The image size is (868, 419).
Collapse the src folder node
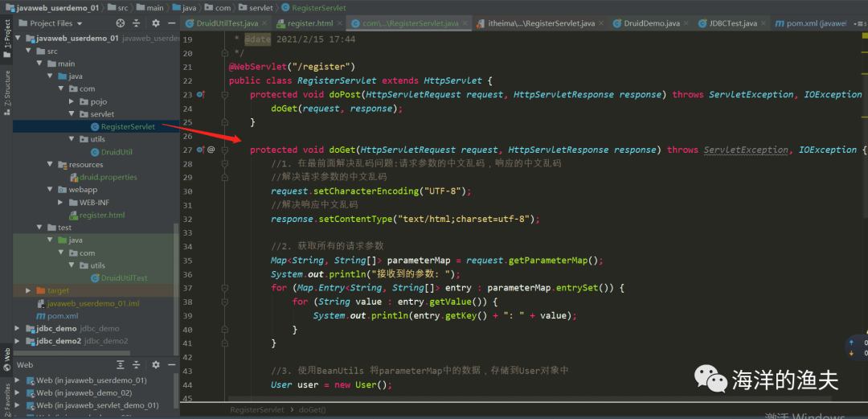[x=29, y=51]
